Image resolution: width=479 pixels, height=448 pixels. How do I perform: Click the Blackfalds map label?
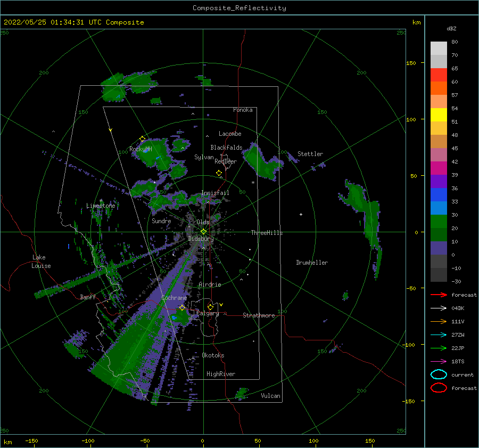(x=226, y=148)
